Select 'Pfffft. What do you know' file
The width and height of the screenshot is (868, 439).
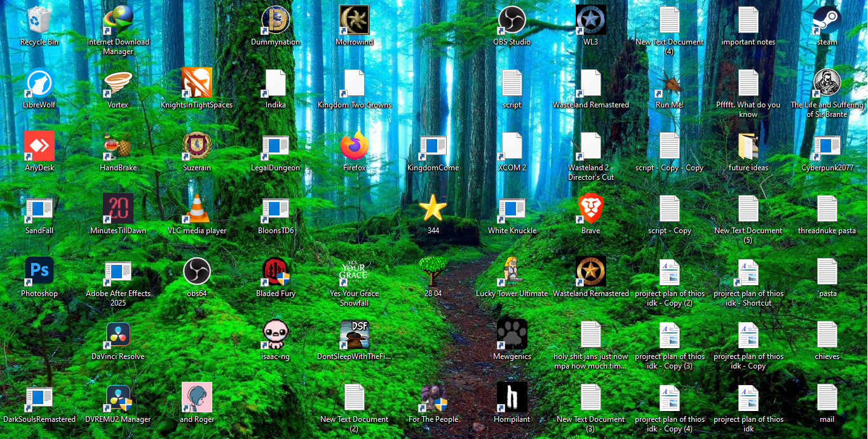tap(749, 83)
